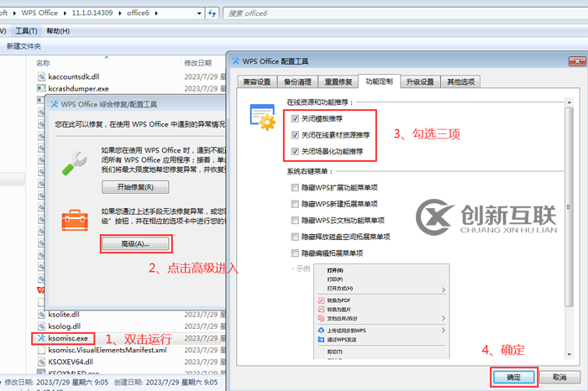Viewport: 588px width, 391px height.
Task: Click 11.1.0.14309 breadcrumb segment
Action: (92, 13)
